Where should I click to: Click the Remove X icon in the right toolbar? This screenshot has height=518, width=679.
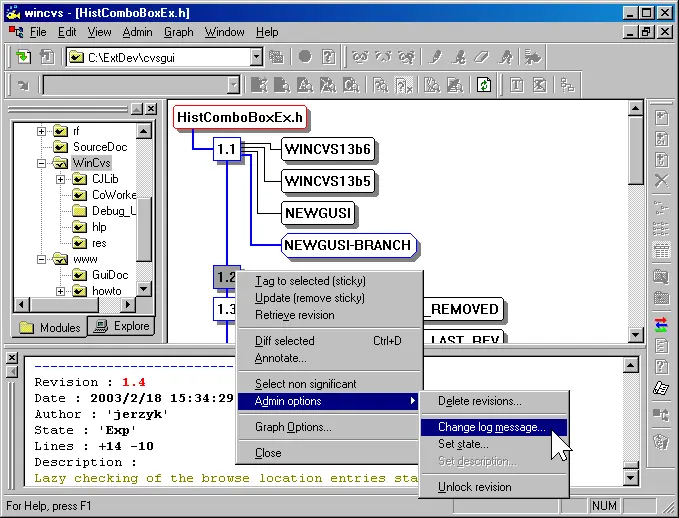point(661,180)
